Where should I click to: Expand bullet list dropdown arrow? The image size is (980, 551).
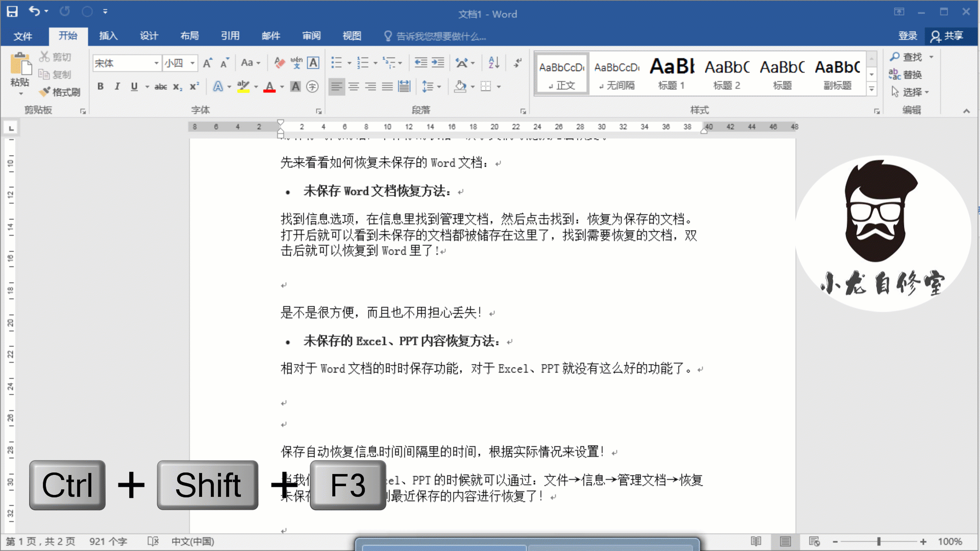pyautogui.click(x=350, y=63)
